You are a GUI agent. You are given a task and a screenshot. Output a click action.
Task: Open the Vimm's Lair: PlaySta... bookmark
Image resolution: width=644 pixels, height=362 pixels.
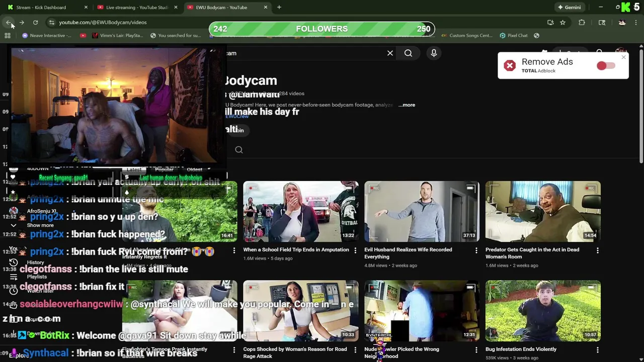pos(118,35)
